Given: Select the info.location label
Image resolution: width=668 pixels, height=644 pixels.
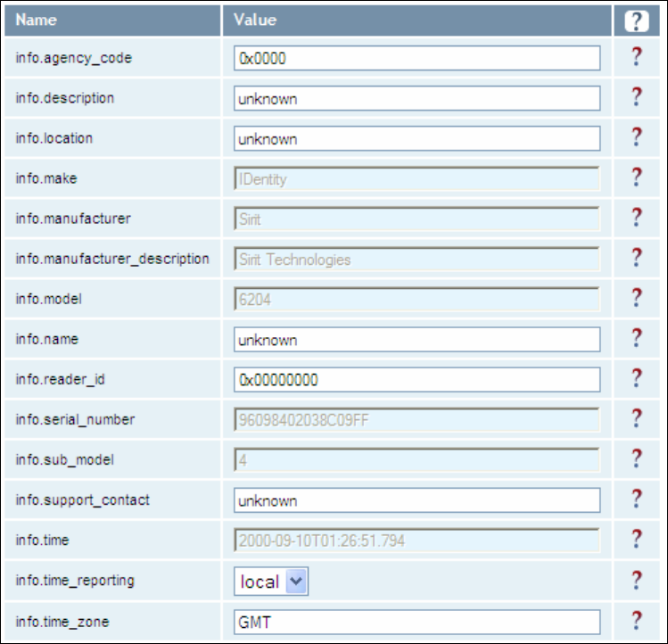Looking at the screenshot, I should click(54, 138).
